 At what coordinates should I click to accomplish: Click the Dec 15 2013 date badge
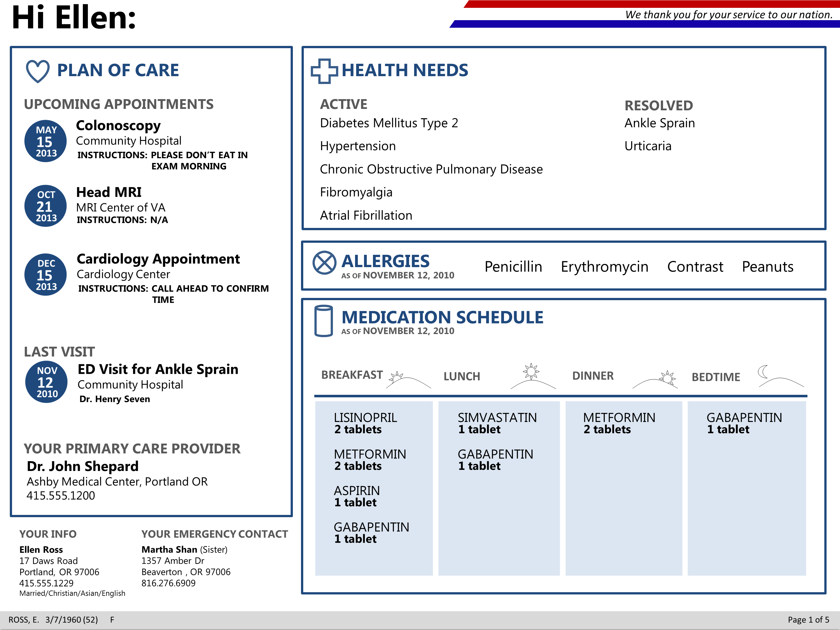(x=46, y=275)
